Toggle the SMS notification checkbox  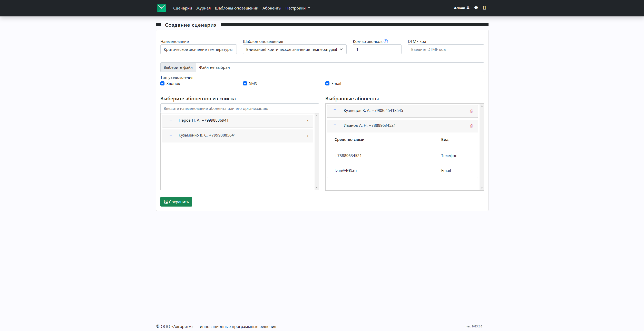tap(245, 83)
